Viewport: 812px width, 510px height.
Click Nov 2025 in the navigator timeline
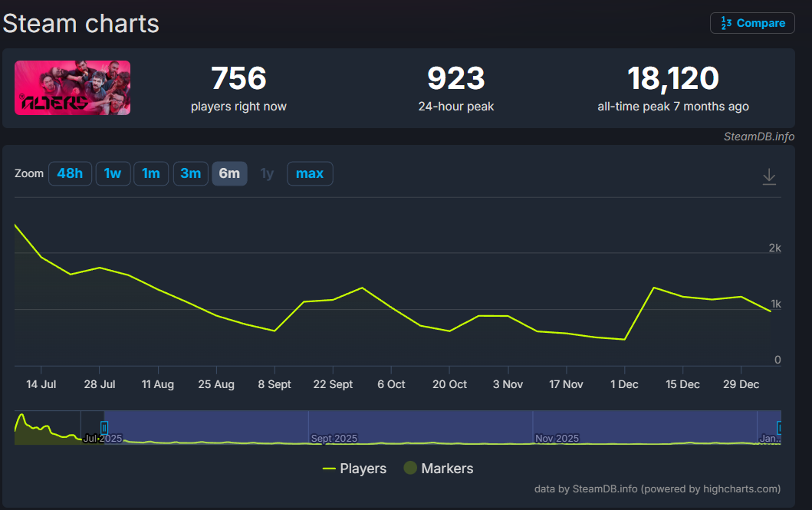(557, 439)
